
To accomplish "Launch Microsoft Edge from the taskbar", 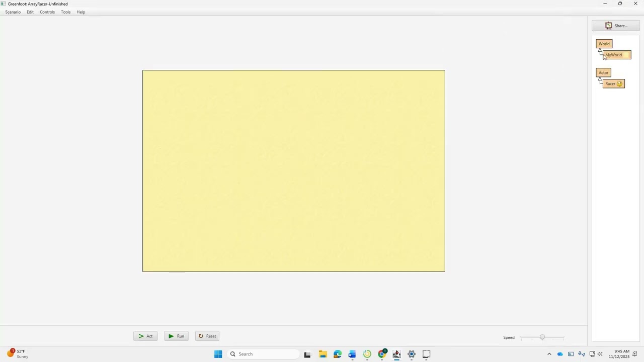I will pyautogui.click(x=337, y=354).
